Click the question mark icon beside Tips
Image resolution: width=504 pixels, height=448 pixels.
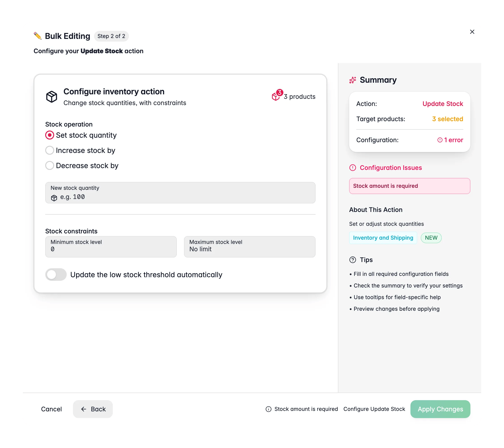353,260
